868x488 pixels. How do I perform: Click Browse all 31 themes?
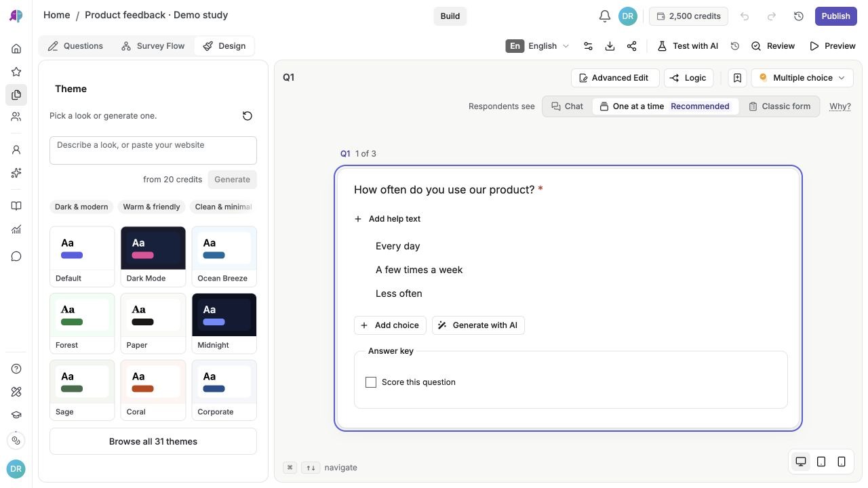(153, 441)
